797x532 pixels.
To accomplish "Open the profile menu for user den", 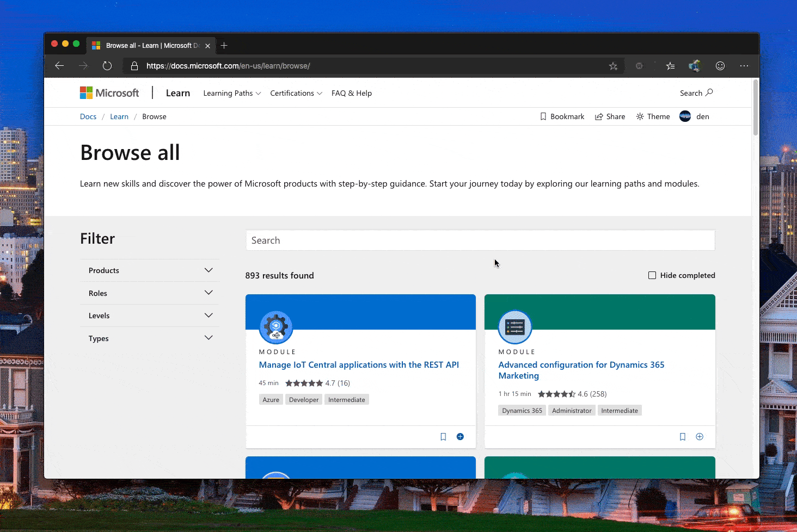I will pyautogui.click(x=694, y=116).
